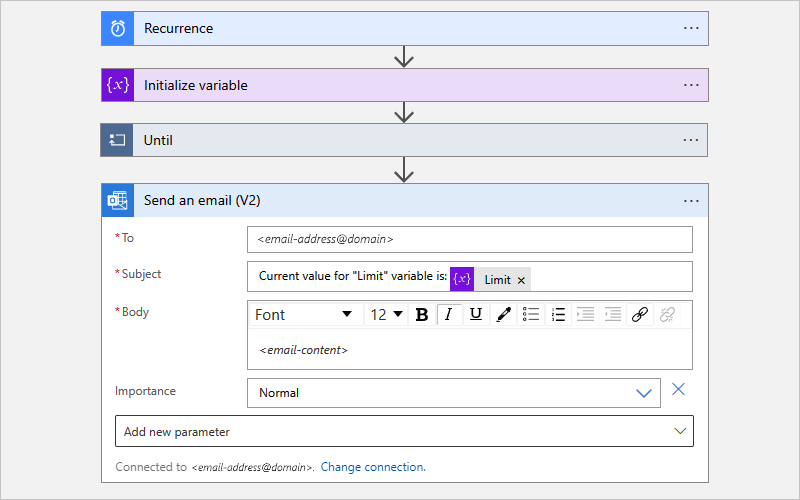Expand the Importance dropdown
This screenshot has width=800, height=500.
tap(643, 393)
